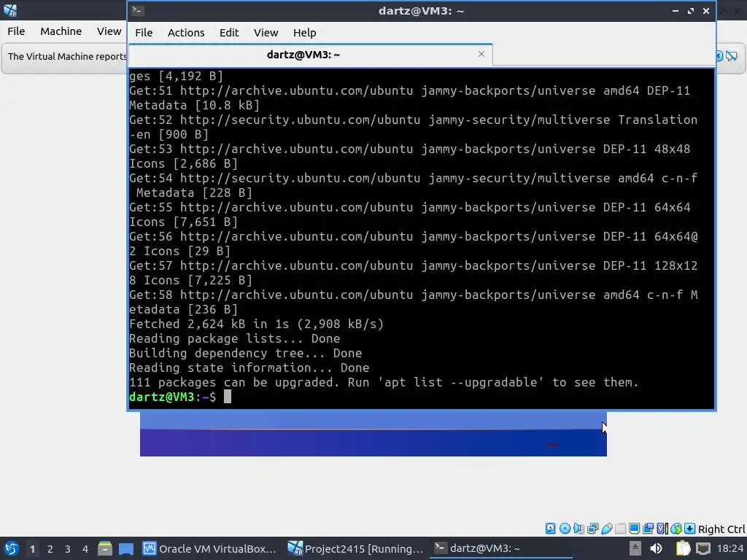This screenshot has height=560, width=747.
Task: Click the VirtualBox keyboard capture arrow icon
Action: [689, 528]
